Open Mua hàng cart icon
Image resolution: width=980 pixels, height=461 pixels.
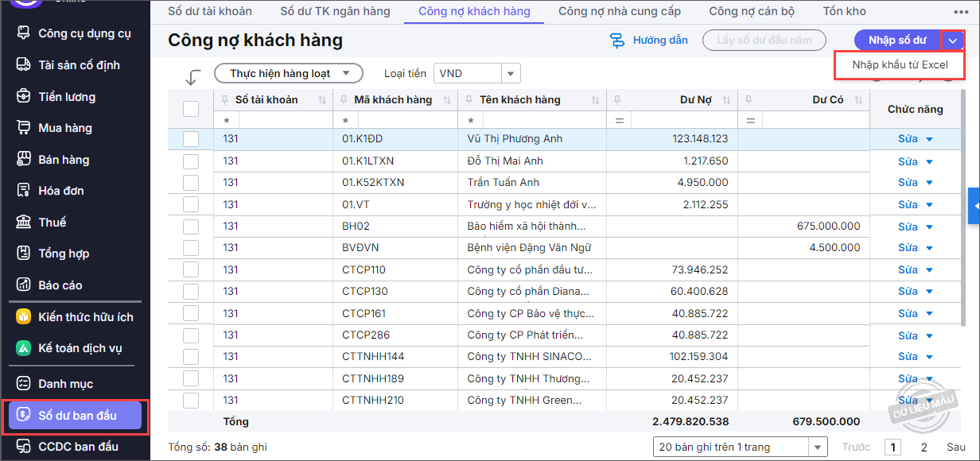pos(24,128)
